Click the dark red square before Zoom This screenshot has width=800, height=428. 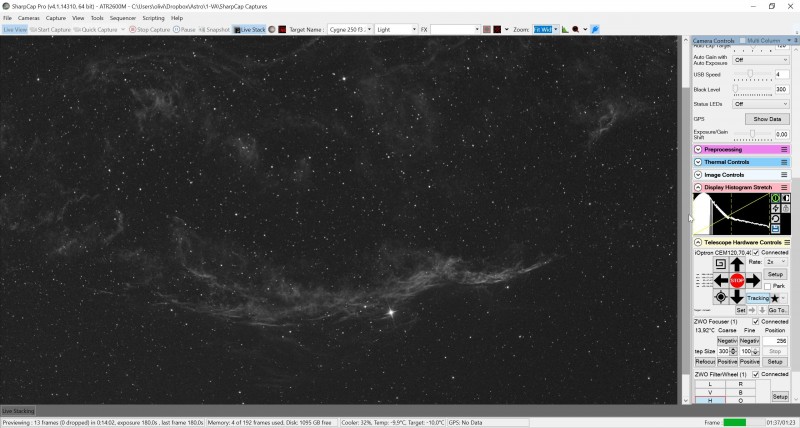click(497, 30)
